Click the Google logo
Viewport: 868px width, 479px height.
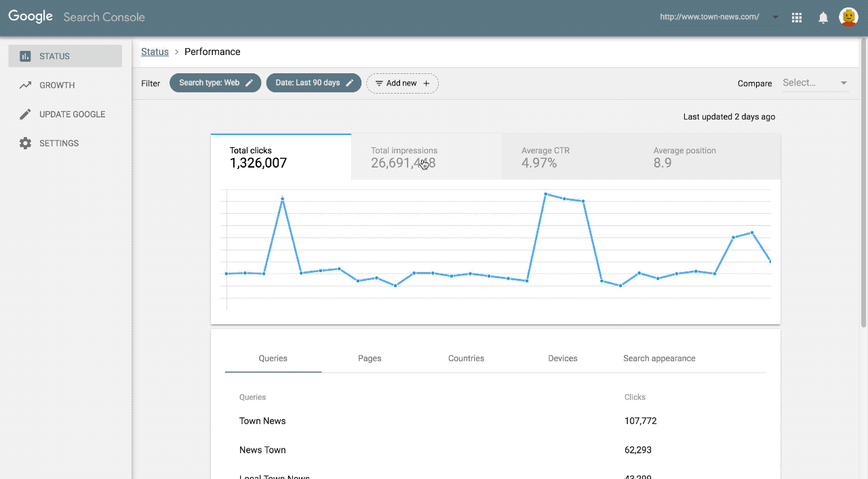pos(31,17)
